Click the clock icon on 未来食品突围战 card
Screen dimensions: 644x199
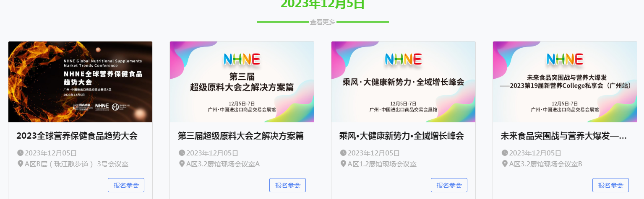[x=505, y=153]
